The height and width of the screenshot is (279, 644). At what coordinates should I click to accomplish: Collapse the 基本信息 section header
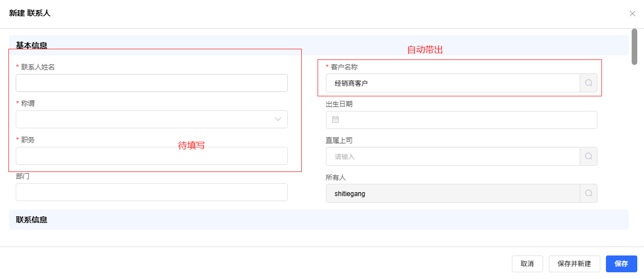pyautogui.click(x=31, y=45)
